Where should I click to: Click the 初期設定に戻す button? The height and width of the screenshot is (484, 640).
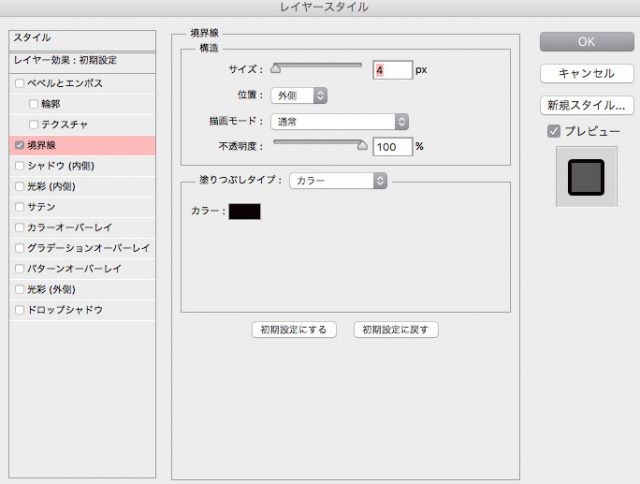396,329
